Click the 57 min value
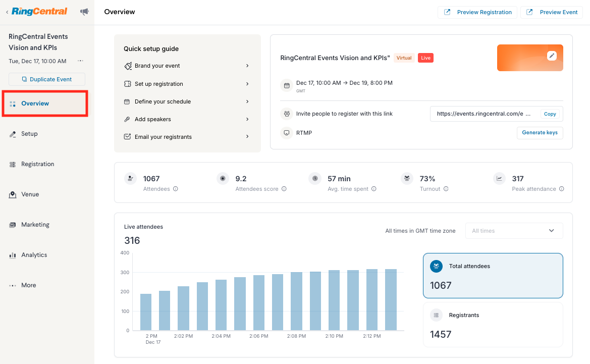Viewport: 590px width, 364px height. click(339, 179)
